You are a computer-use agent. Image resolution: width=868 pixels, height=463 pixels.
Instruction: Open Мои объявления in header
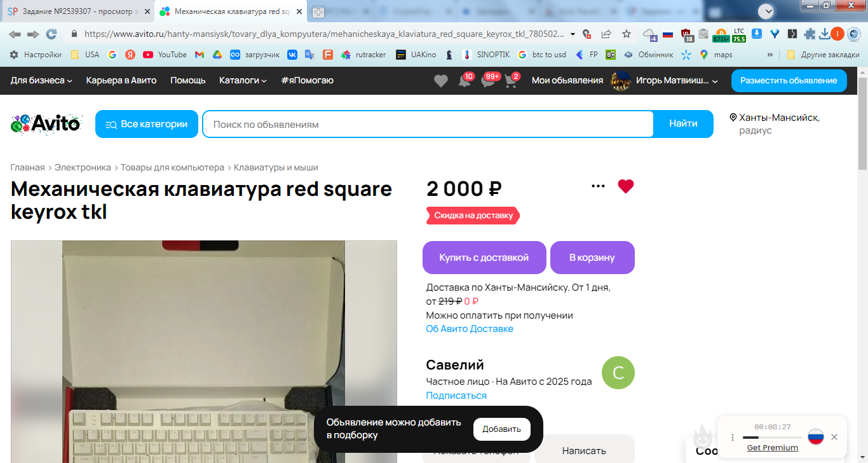coord(567,80)
